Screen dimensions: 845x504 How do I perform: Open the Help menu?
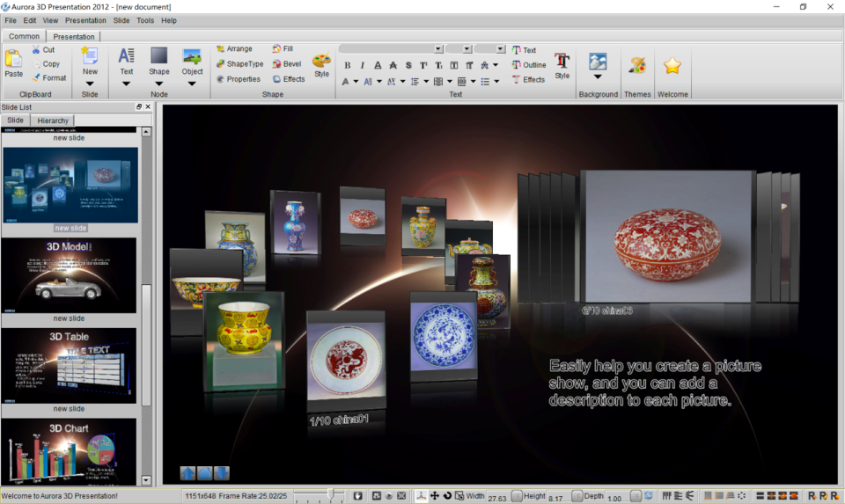pyautogui.click(x=169, y=20)
